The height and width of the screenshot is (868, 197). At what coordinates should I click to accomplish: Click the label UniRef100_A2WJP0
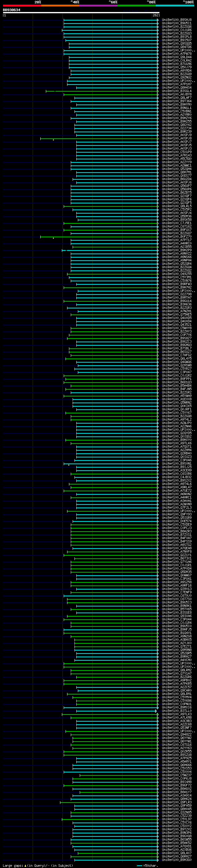coord(177,422)
